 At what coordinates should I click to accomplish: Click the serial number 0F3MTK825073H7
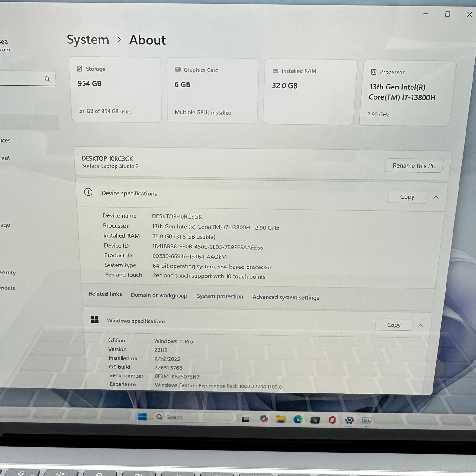(x=177, y=377)
